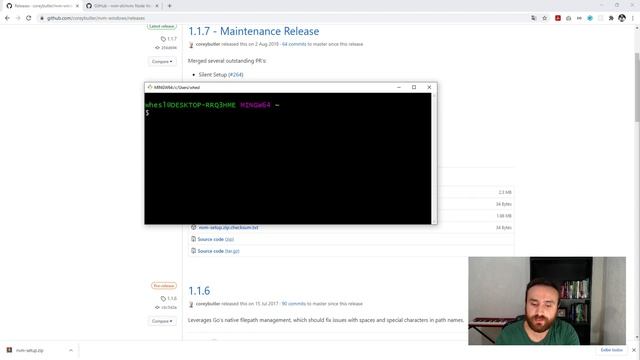Minimize the MINGW64 terminal window

[x=399, y=87]
